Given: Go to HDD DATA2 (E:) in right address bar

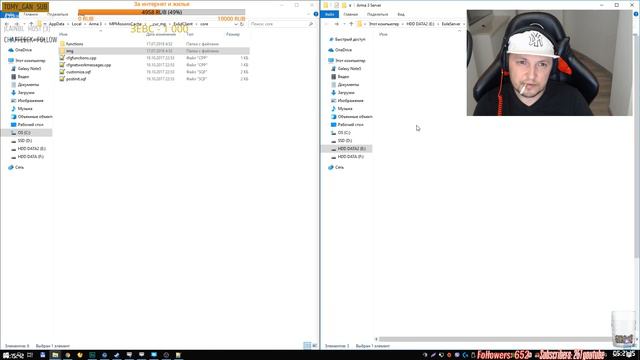Looking at the screenshot, I should [420, 24].
